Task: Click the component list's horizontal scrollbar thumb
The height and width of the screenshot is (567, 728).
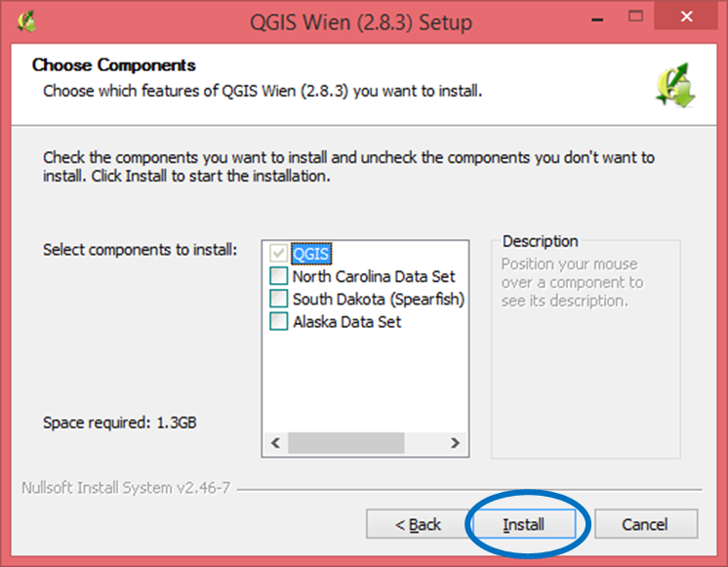Action: pyautogui.click(x=346, y=443)
